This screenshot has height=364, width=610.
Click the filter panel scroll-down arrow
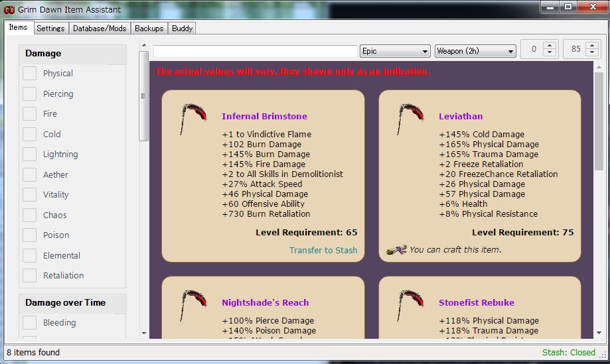click(144, 334)
